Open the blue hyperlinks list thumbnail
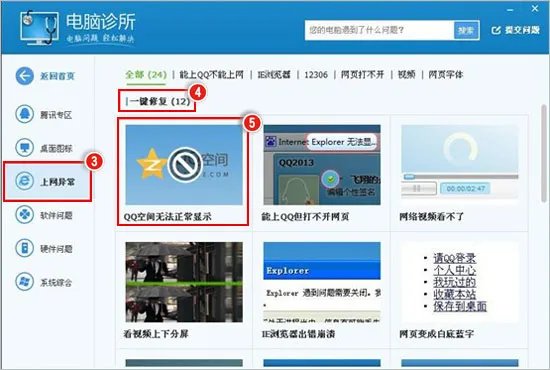 (x=460, y=282)
